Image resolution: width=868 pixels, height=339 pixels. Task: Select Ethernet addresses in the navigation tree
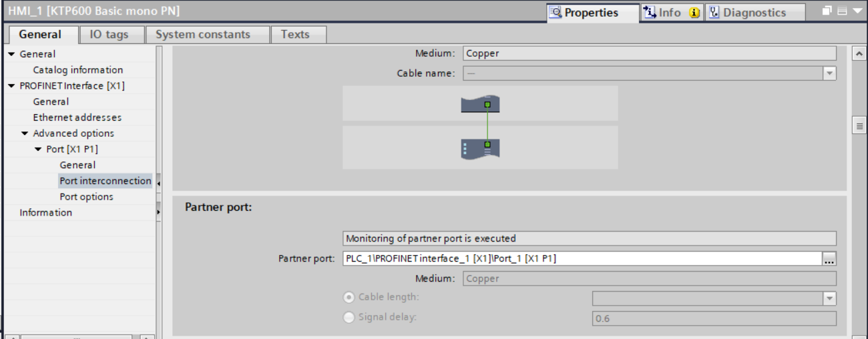pos(77,117)
